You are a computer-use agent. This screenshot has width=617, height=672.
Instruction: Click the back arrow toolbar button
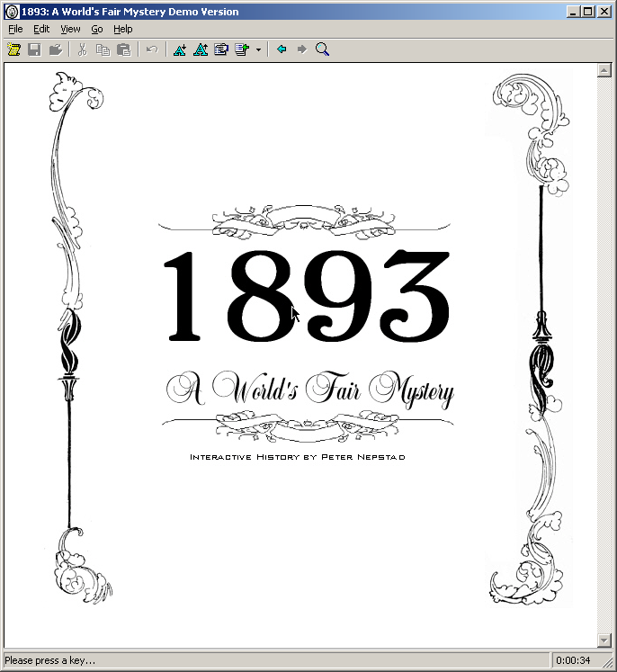tap(282, 49)
